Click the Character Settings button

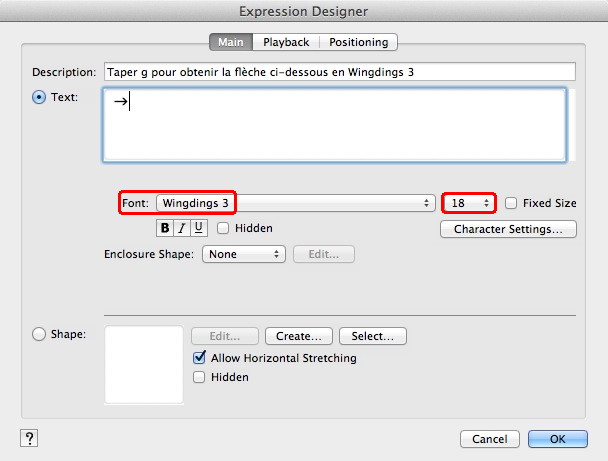[x=508, y=229]
